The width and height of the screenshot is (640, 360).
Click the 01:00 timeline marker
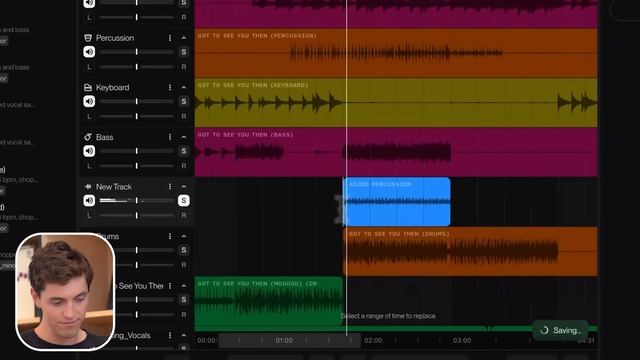284,340
